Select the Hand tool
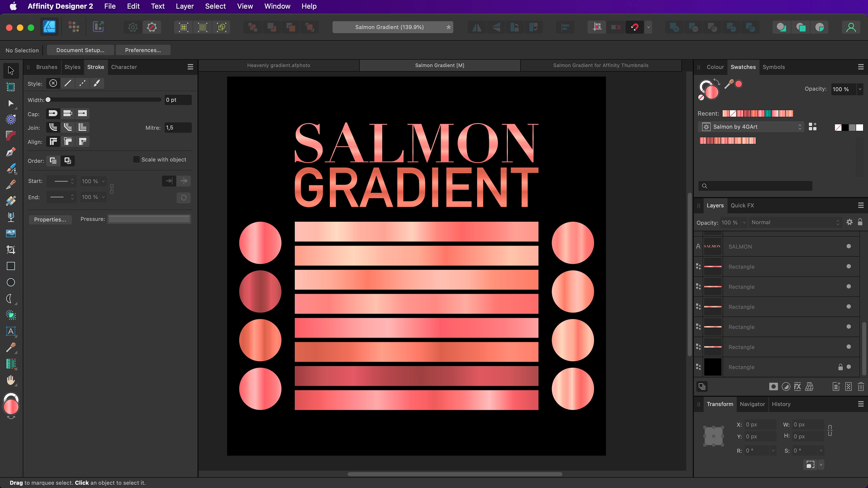This screenshot has height=488, width=868. [x=10, y=380]
